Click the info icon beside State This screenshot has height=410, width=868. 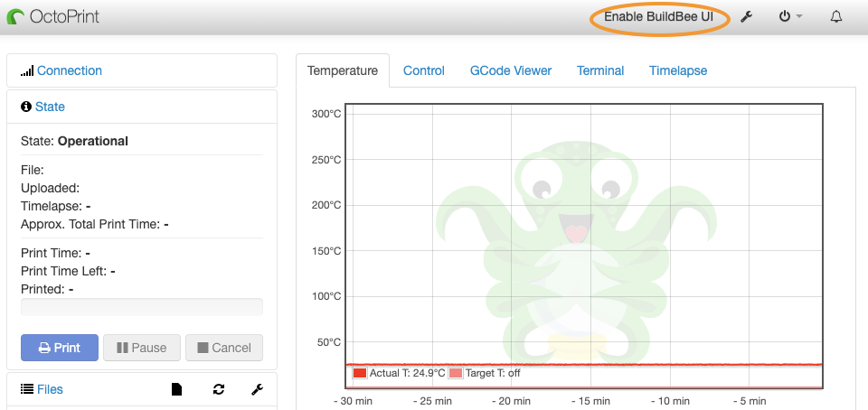coord(26,107)
